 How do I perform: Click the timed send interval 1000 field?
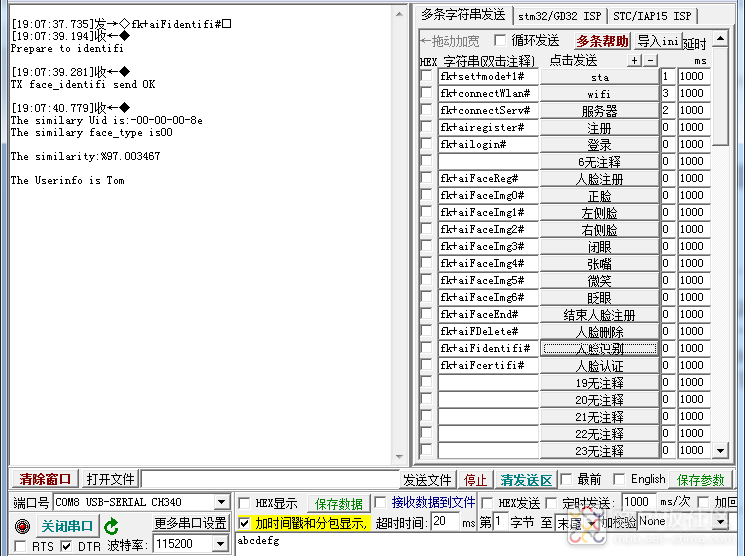tap(637, 502)
